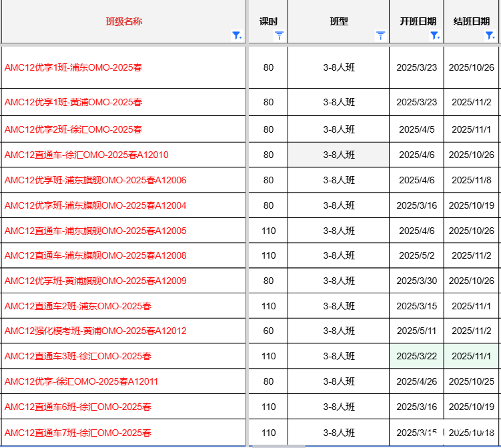Open filter on 班型 column
Image resolution: width=501 pixels, height=448 pixels.
tap(380, 35)
